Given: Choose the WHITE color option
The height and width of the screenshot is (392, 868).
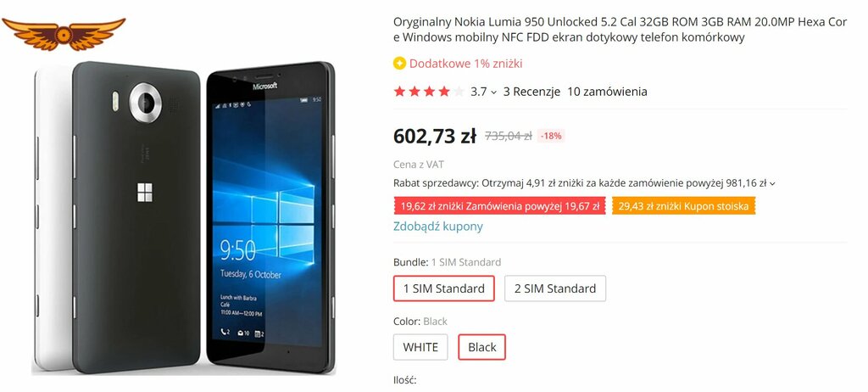Looking at the screenshot, I should click(x=420, y=347).
